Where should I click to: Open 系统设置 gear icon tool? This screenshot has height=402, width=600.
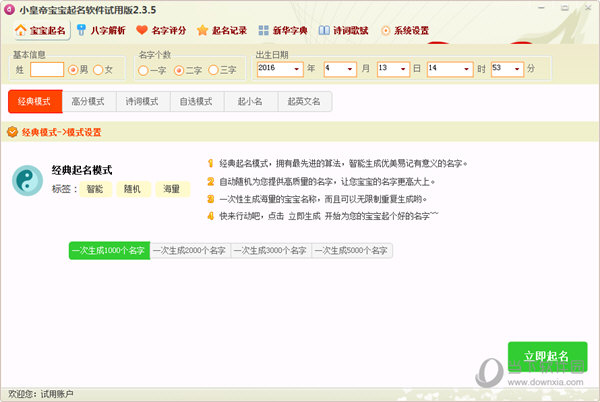[x=405, y=31]
